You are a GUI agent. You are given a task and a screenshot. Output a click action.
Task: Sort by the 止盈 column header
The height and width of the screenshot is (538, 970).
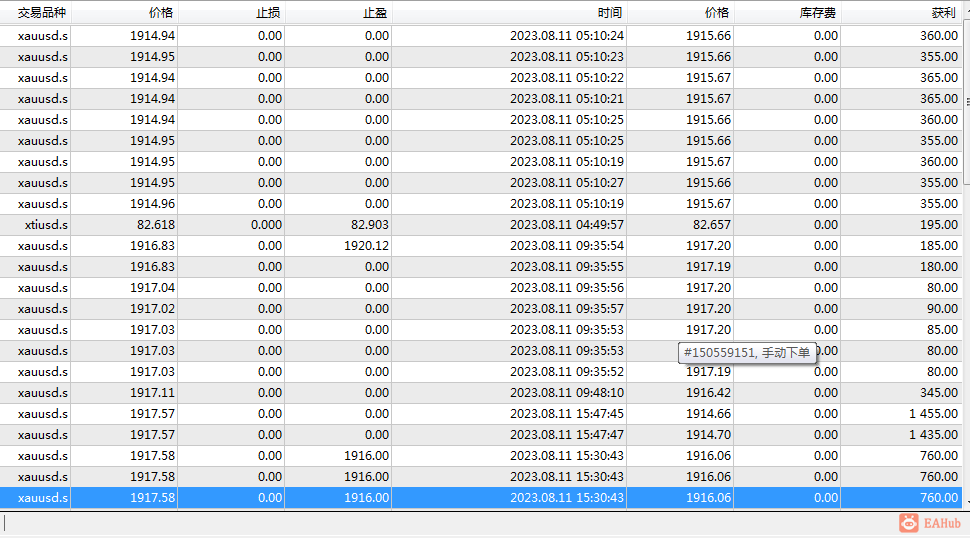[338, 12]
